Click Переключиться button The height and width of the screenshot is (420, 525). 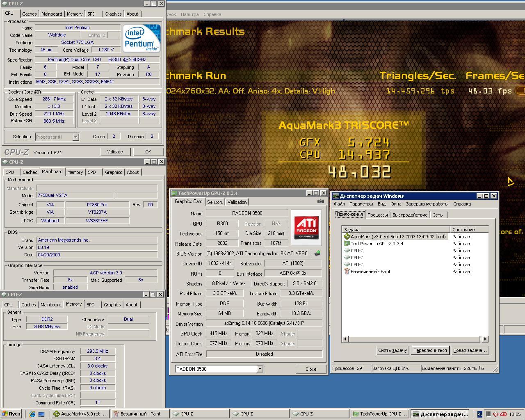tap(430, 350)
